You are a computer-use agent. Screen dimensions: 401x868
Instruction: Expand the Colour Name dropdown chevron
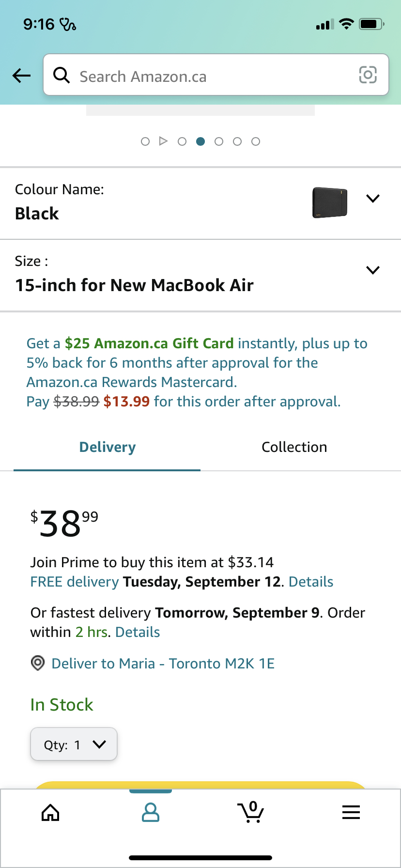(x=372, y=198)
